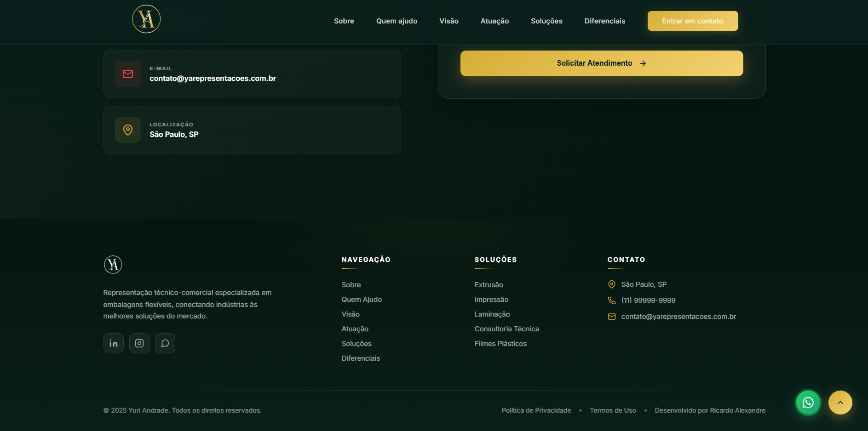868x431 pixels.
Task: Open the floating WhatsApp chat button
Action: pyautogui.click(x=808, y=403)
